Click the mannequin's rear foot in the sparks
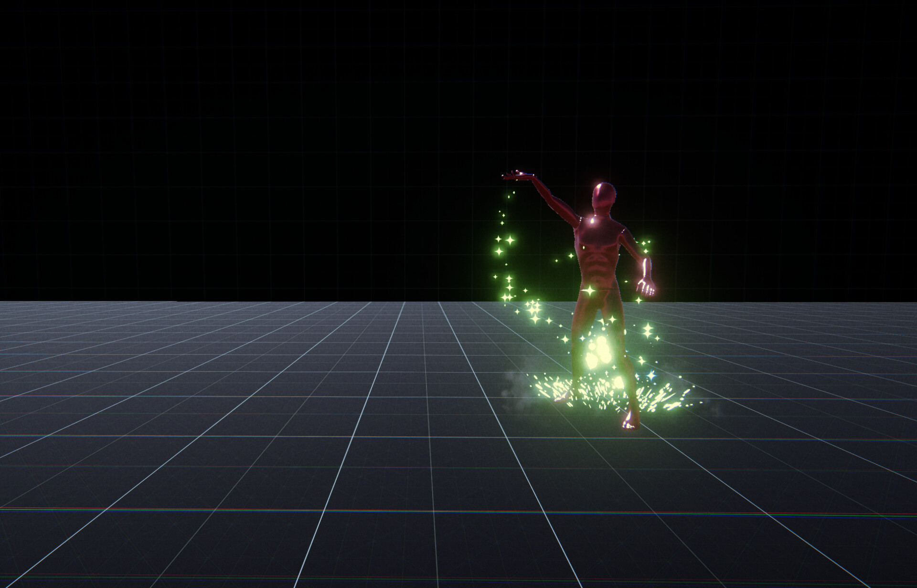917x588 pixels. pyautogui.click(x=562, y=398)
